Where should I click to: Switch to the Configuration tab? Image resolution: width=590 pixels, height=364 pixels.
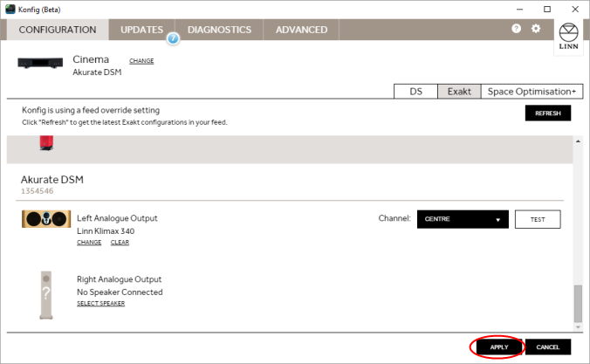pos(58,30)
